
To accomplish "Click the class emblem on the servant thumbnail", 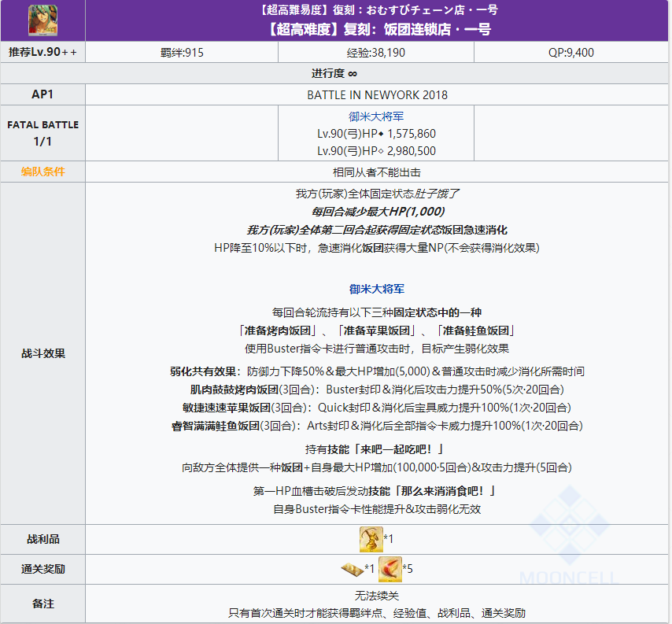I will coord(32,9).
